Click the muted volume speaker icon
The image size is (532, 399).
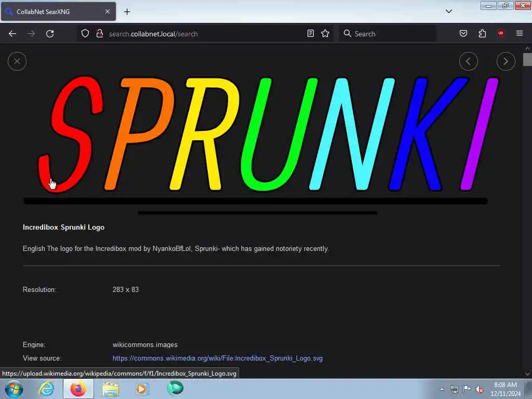tap(480, 390)
